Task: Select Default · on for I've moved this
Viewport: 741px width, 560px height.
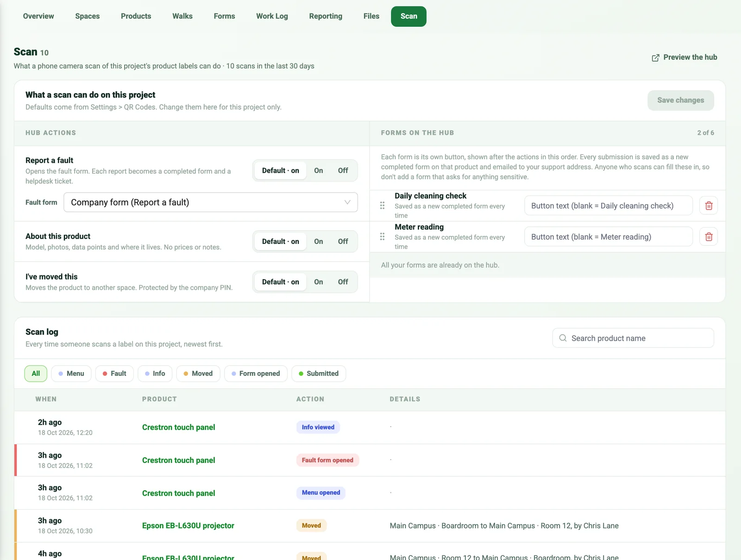Action: 281,282
